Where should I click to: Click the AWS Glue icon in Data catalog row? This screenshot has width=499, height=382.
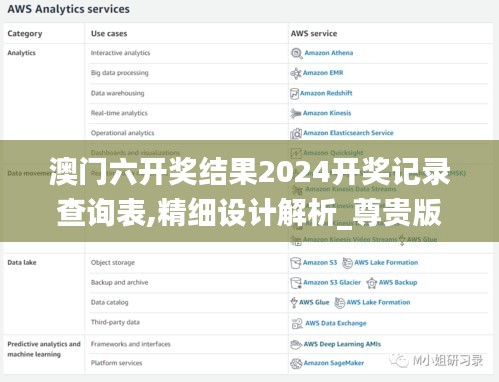[x=294, y=303]
